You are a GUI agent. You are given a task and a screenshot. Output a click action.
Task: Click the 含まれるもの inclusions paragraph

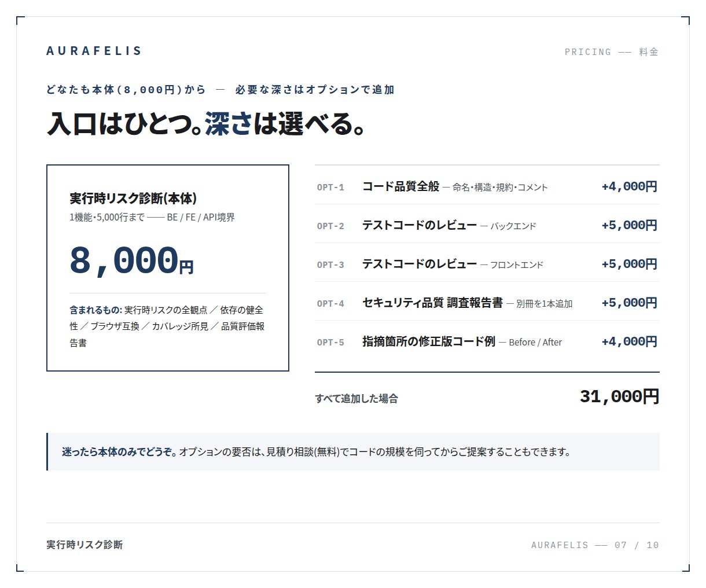(167, 326)
